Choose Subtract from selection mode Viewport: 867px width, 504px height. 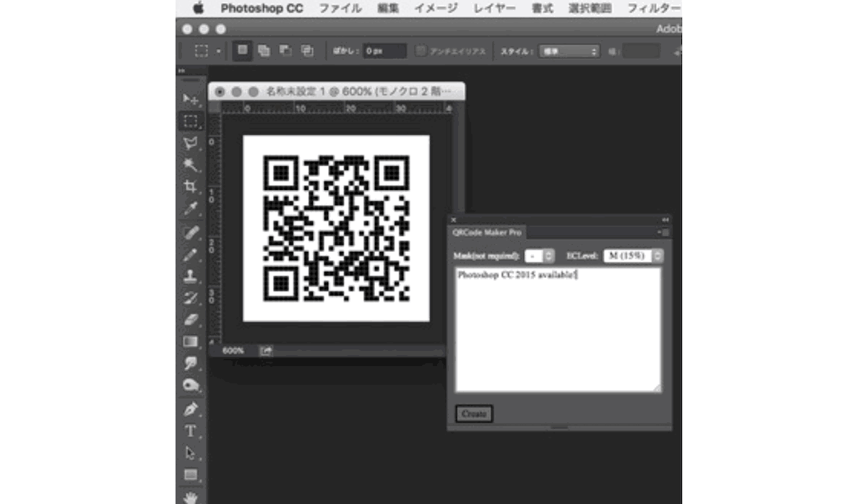tap(285, 51)
